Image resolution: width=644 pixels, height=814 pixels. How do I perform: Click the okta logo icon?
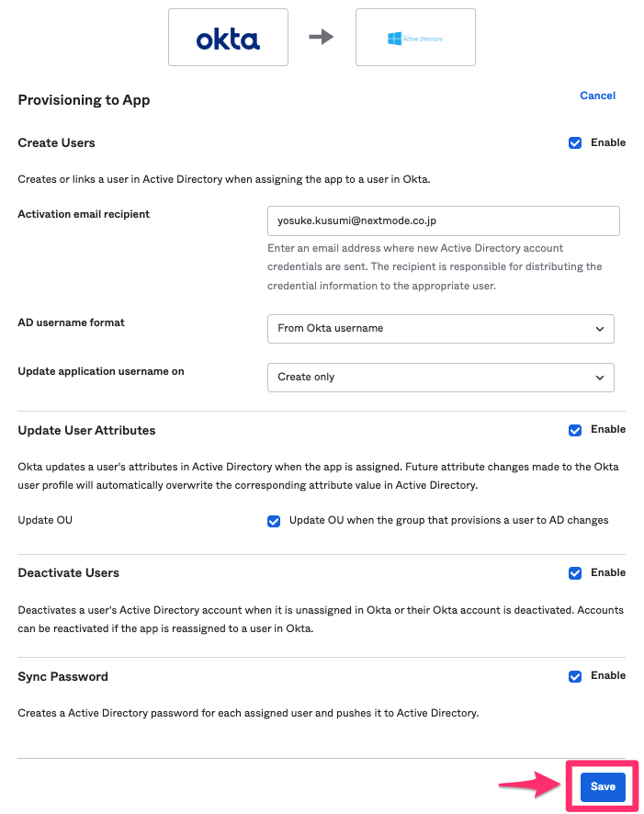click(x=228, y=37)
